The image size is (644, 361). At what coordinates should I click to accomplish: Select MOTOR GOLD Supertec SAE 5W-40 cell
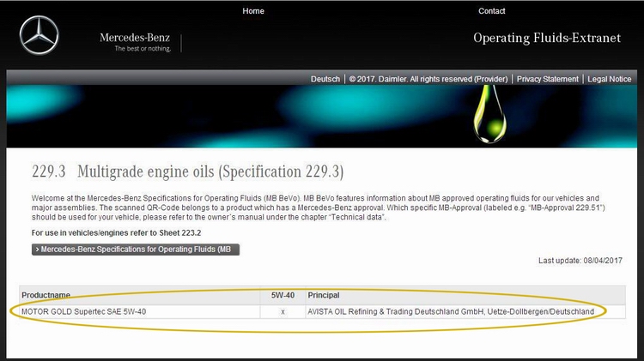coord(140,312)
